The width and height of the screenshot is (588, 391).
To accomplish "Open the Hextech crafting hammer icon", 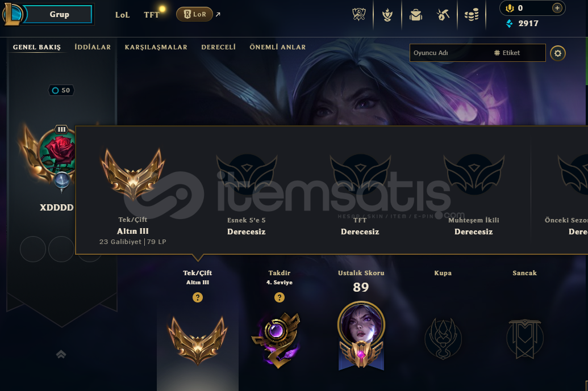I will coord(443,15).
